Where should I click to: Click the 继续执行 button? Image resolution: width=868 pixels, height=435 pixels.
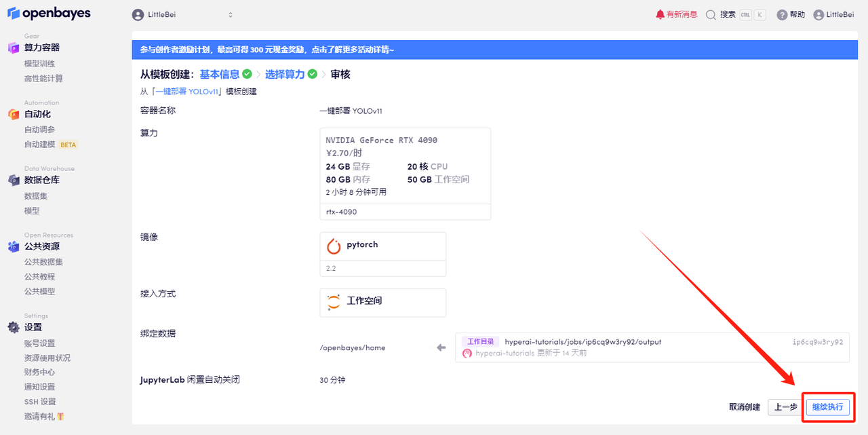827,407
